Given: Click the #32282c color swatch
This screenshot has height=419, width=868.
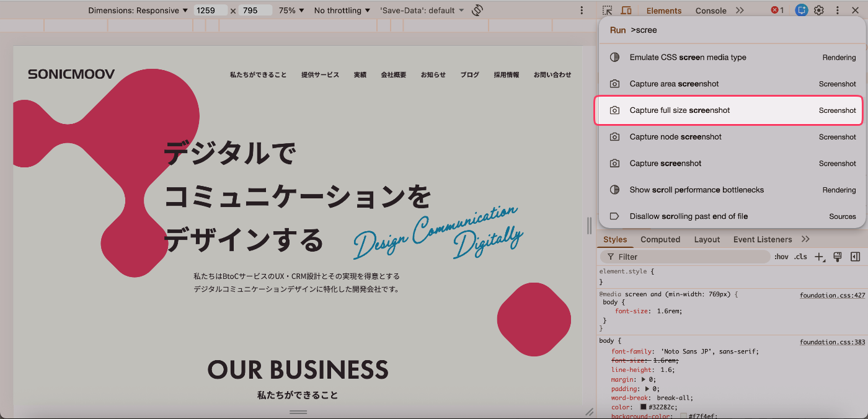Looking at the screenshot, I should [x=644, y=407].
